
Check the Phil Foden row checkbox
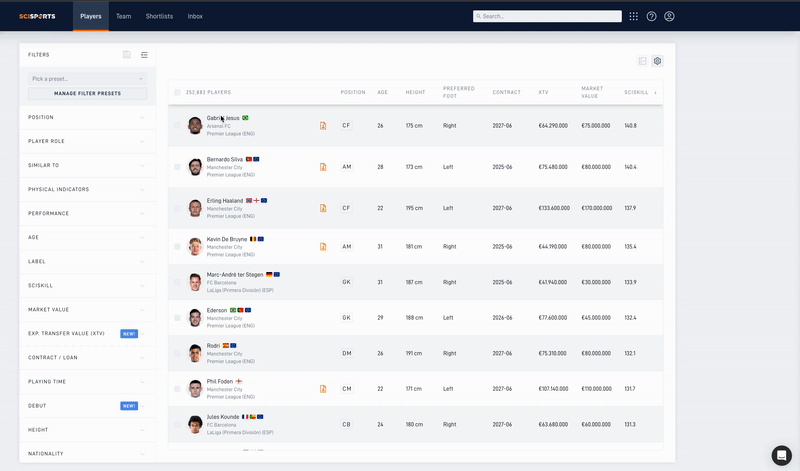pyautogui.click(x=177, y=389)
